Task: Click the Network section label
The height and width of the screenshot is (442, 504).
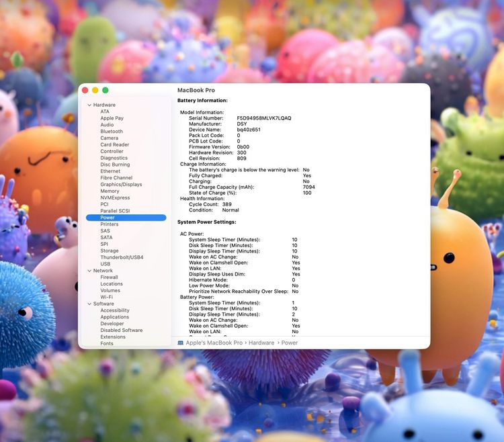Action: pyautogui.click(x=103, y=271)
